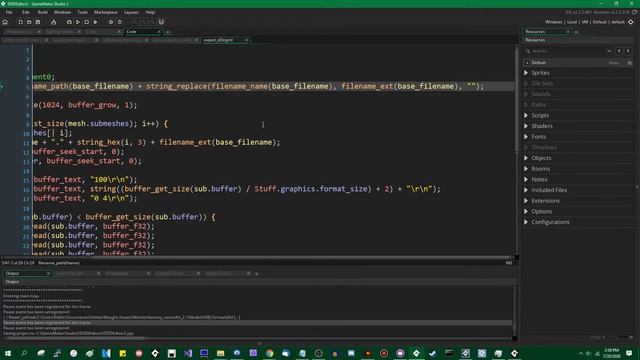Select the Sounds resource row
640x360 pixels.
(578, 94)
